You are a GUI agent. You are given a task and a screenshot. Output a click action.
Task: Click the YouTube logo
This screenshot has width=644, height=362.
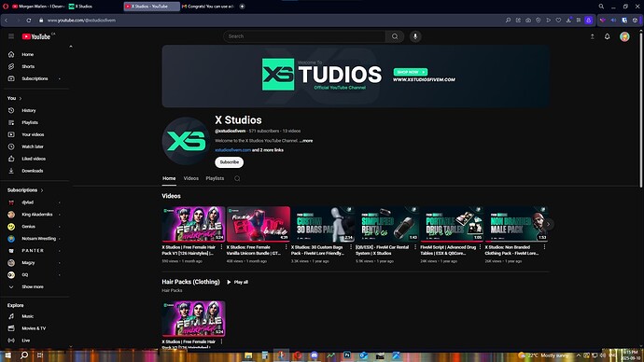(x=36, y=36)
